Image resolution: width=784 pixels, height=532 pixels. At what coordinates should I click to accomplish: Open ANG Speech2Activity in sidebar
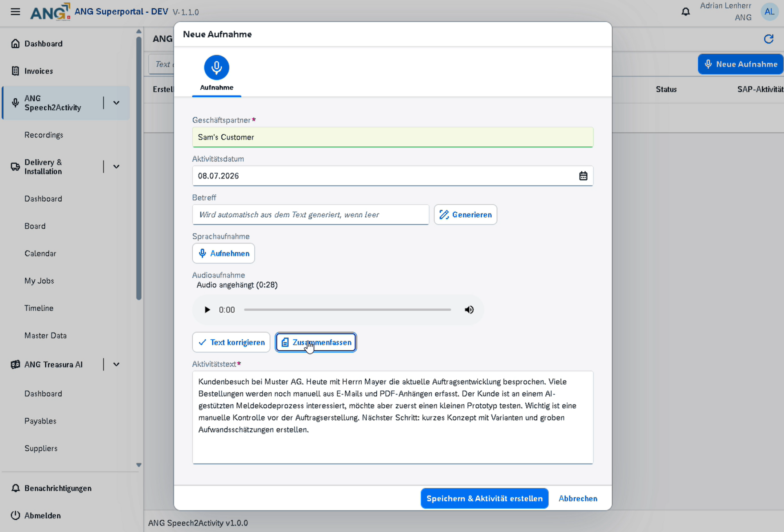coord(52,103)
